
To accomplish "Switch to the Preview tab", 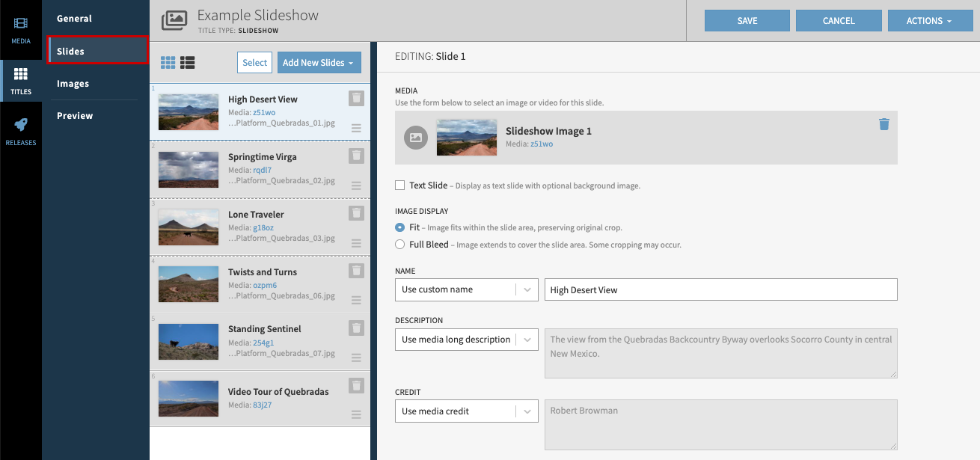I will coord(75,115).
